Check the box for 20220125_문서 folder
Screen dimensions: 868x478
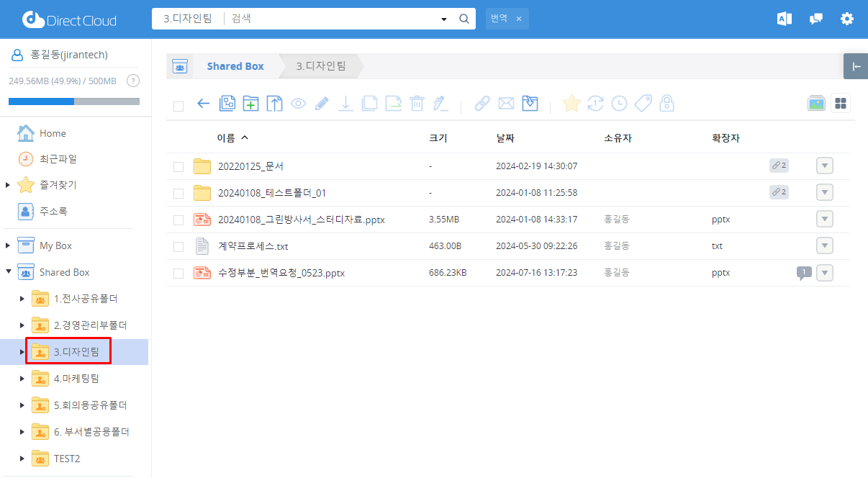[178, 167]
